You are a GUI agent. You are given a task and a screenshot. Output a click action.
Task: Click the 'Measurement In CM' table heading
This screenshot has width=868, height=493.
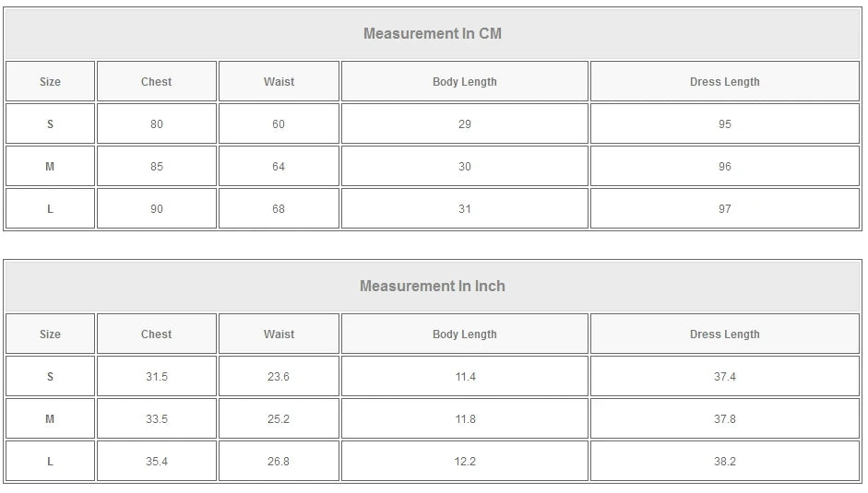coord(433,33)
